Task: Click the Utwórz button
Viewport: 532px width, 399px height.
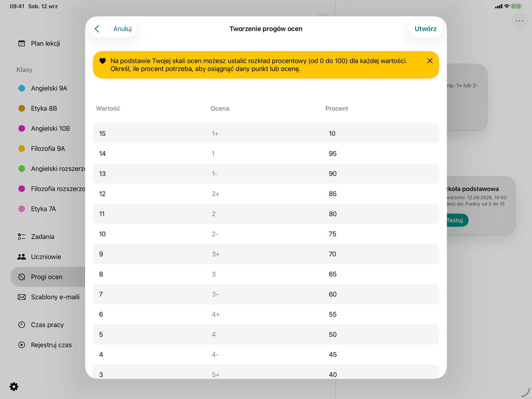Action: 426,29
